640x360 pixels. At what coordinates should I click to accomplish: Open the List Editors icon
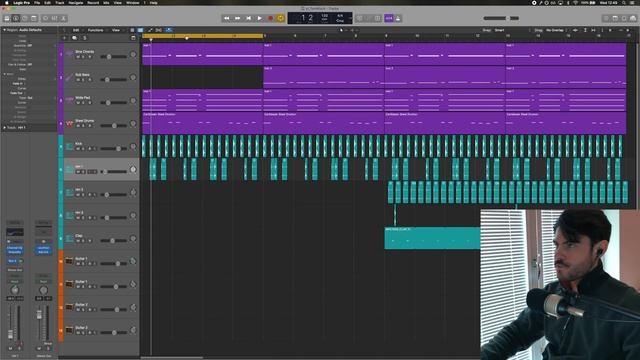pos(606,18)
